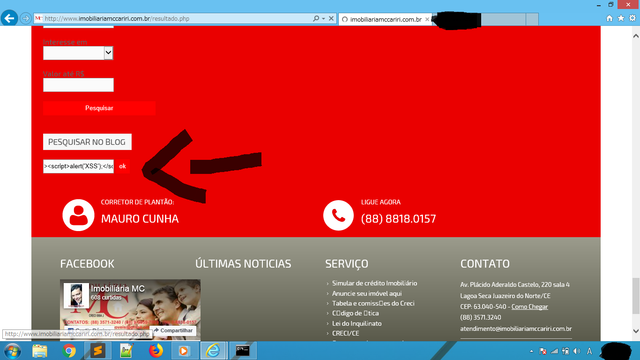Click the blog search field with script text

point(78,166)
